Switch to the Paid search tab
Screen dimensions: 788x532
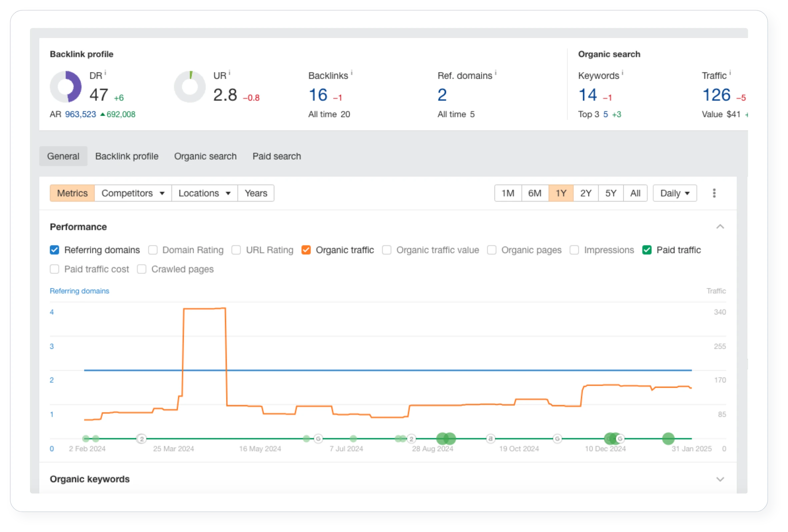(276, 156)
